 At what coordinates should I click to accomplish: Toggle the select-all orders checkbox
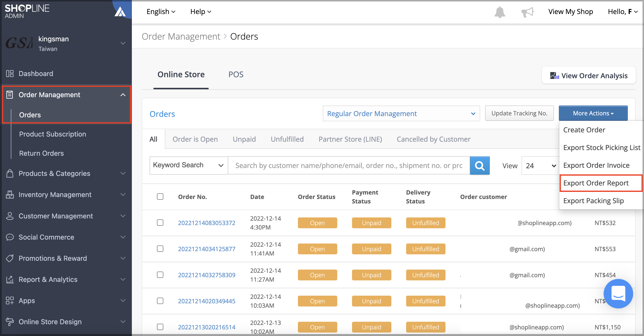tap(160, 197)
